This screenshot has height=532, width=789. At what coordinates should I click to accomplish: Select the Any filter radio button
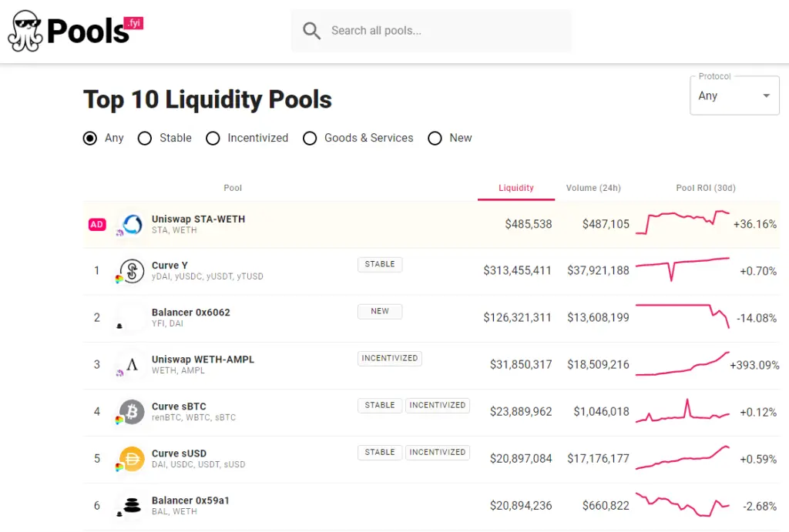pos(90,139)
